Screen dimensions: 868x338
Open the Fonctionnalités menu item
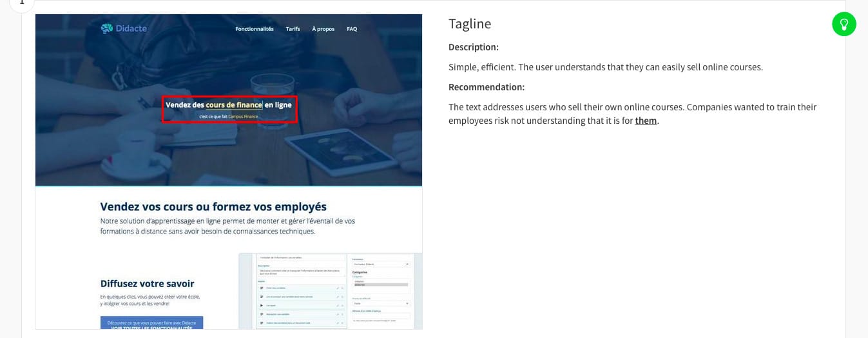254,29
